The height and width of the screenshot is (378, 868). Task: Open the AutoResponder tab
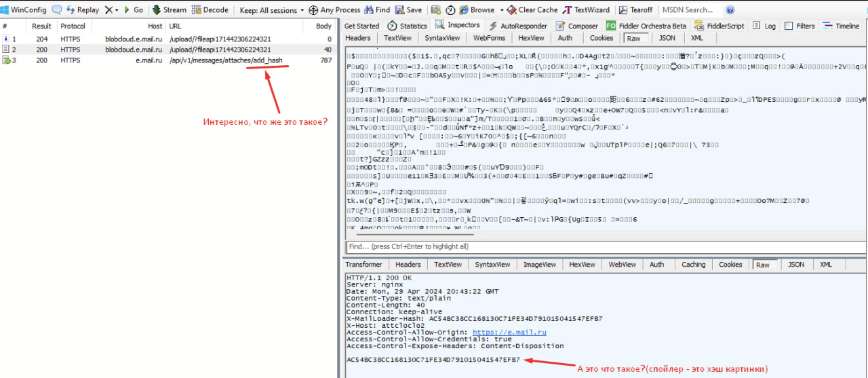coord(518,26)
